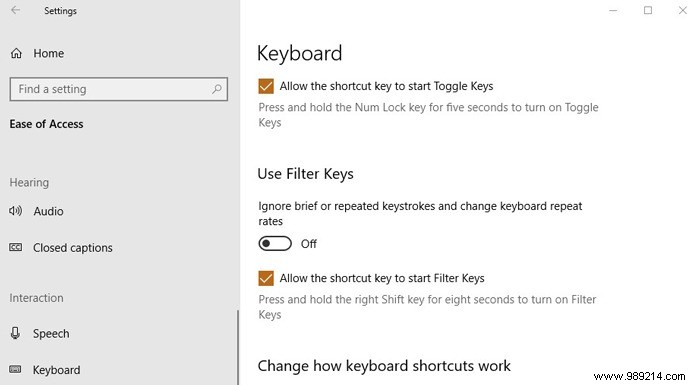Open the Audio settings page
This screenshot has width=700, height=385.
coord(48,211)
